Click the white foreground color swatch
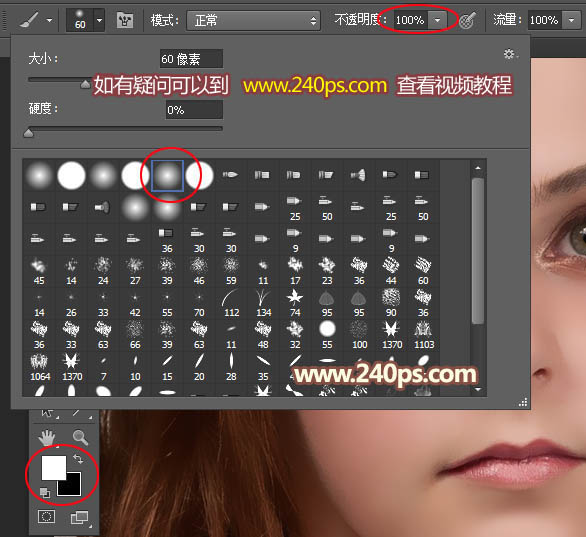586x537 pixels. [x=53, y=467]
